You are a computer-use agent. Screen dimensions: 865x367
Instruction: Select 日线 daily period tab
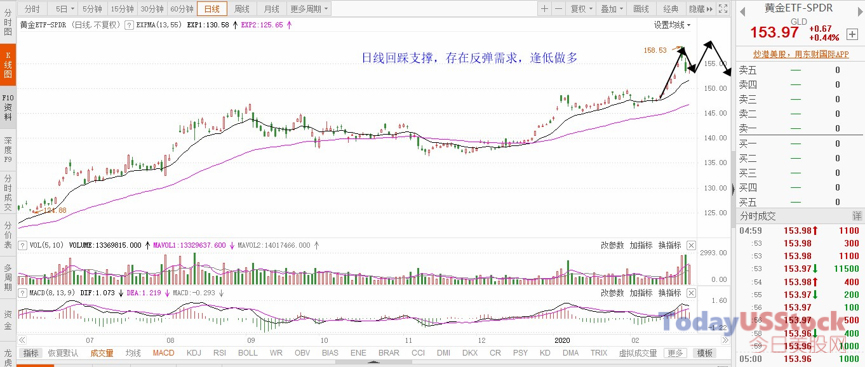click(x=212, y=9)
